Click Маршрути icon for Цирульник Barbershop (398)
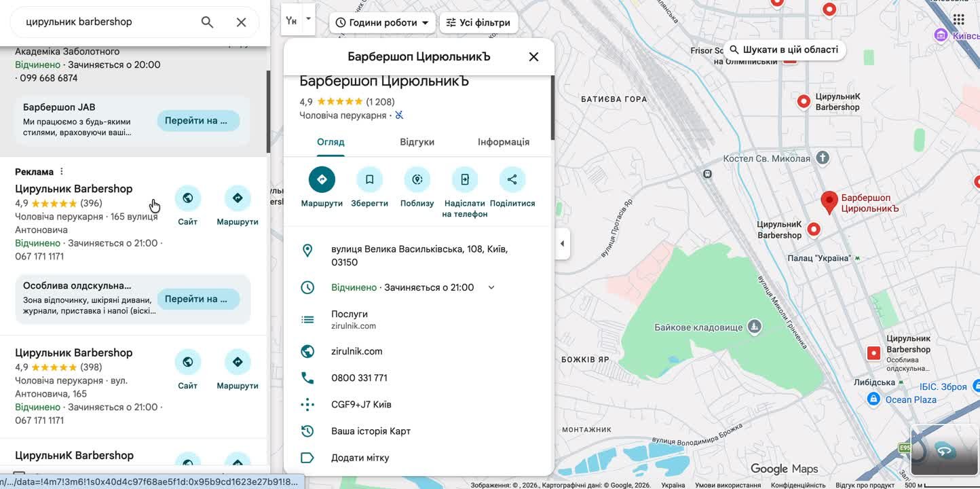 pos(238,362)
